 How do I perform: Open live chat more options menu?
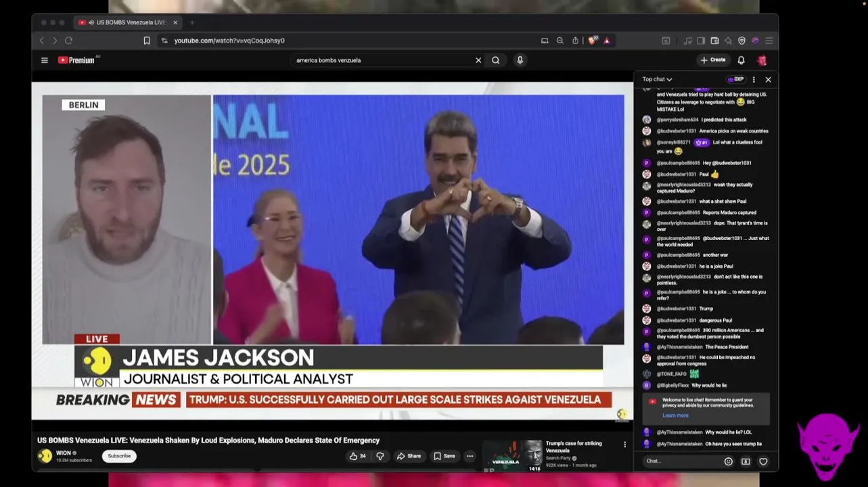pos(754,79)
